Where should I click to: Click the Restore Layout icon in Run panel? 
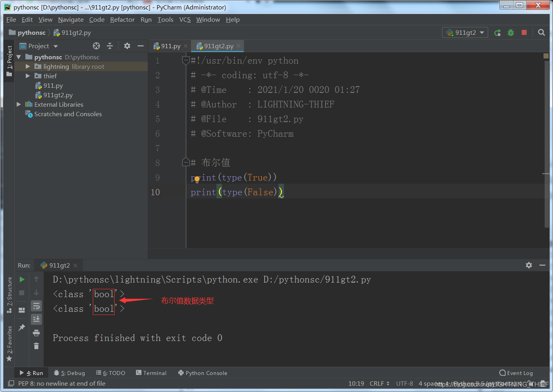click(x=22, y=310)
